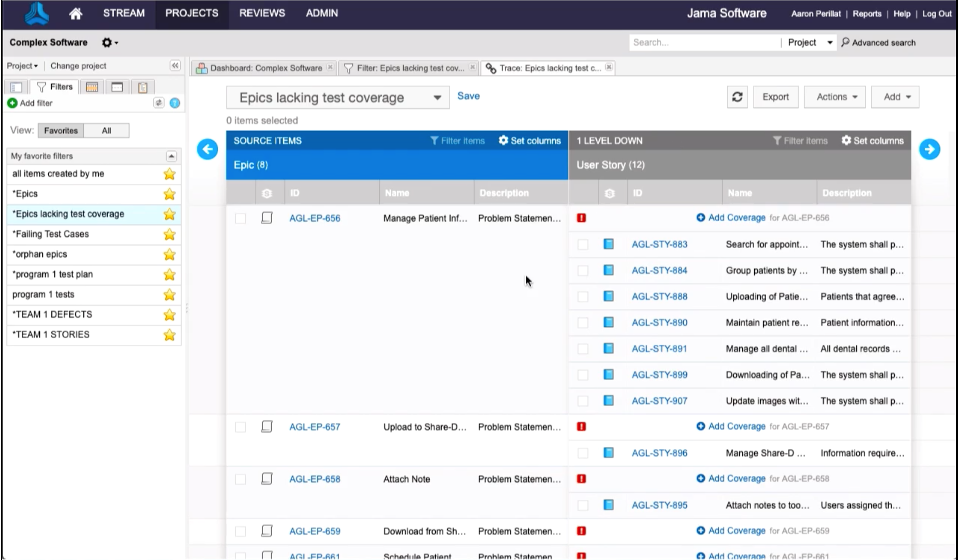Tick checkbox for AGL-STY-883 user story
959x560 pixels.
583,245
